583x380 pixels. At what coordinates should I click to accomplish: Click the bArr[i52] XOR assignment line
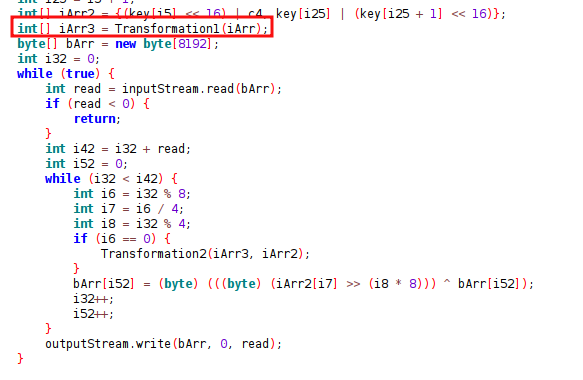(x=303, y=284)
